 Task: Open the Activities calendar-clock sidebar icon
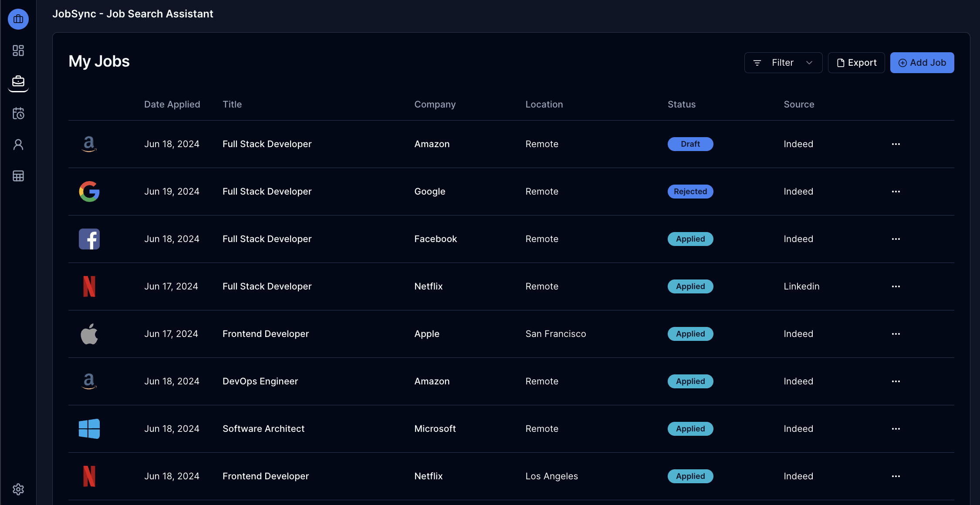pyautogui.click(x=18, y=113)
